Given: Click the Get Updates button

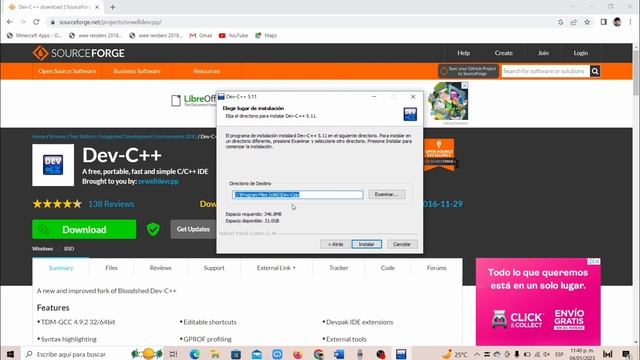Looking at the screenshot, I should tap(193, 229).
